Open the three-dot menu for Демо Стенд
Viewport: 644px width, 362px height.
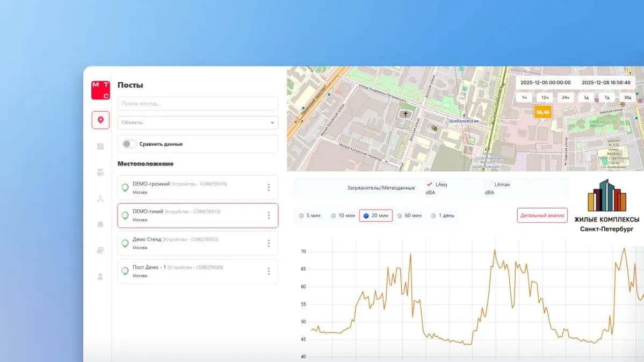(269, 243)
